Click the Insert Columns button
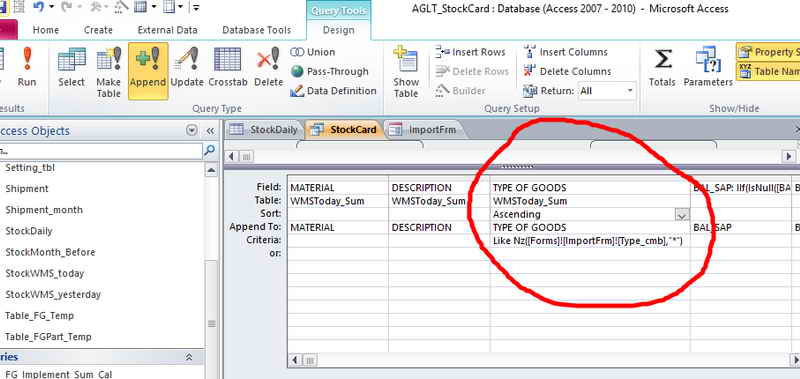Viewport: 800px width, 379px height. pyautogui.click(x=566, y=52)
